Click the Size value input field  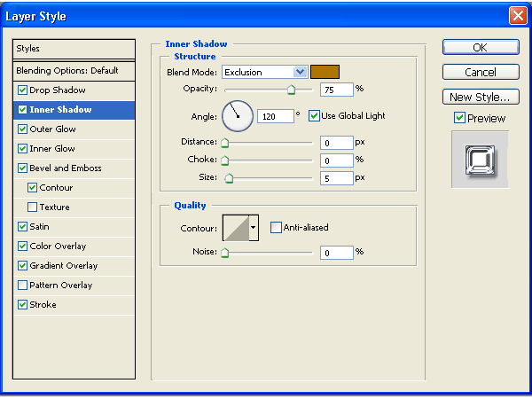pos(336,178)
